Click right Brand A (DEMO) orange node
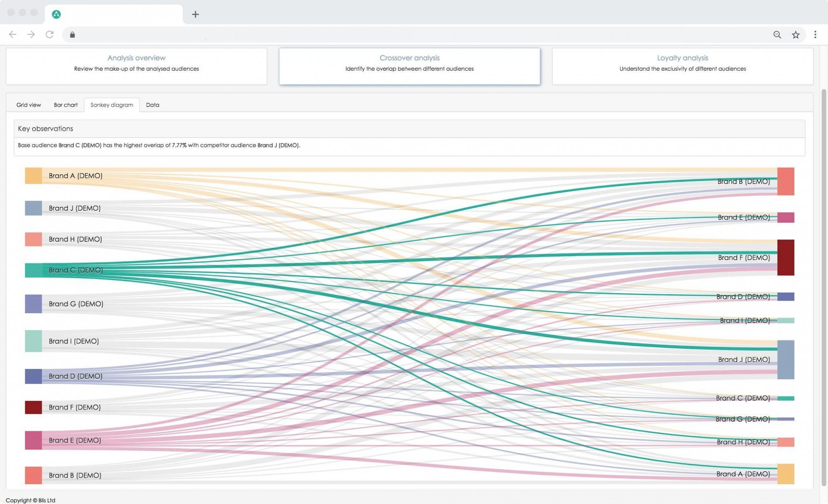This screenshot has height=504, width=828. [786, 474]
